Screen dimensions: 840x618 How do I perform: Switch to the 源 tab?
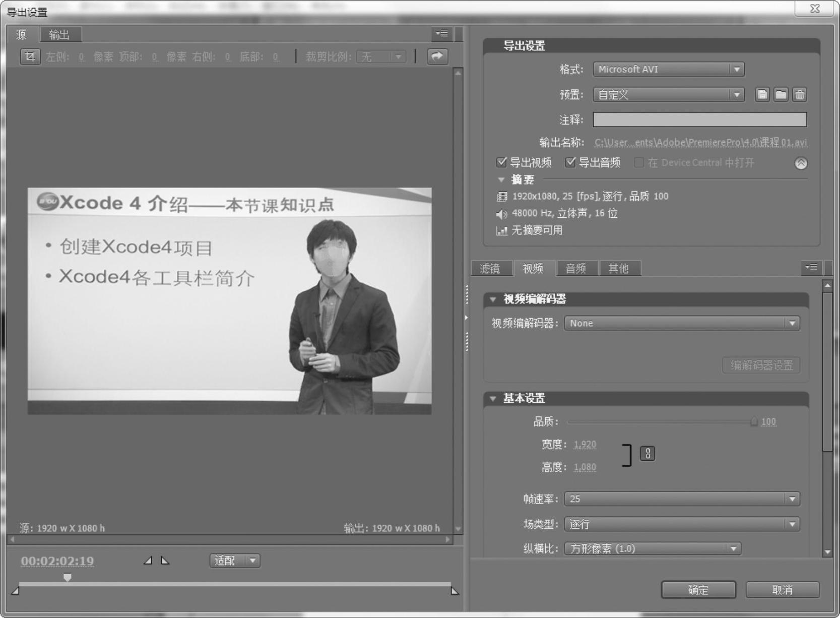pos(22,34)
